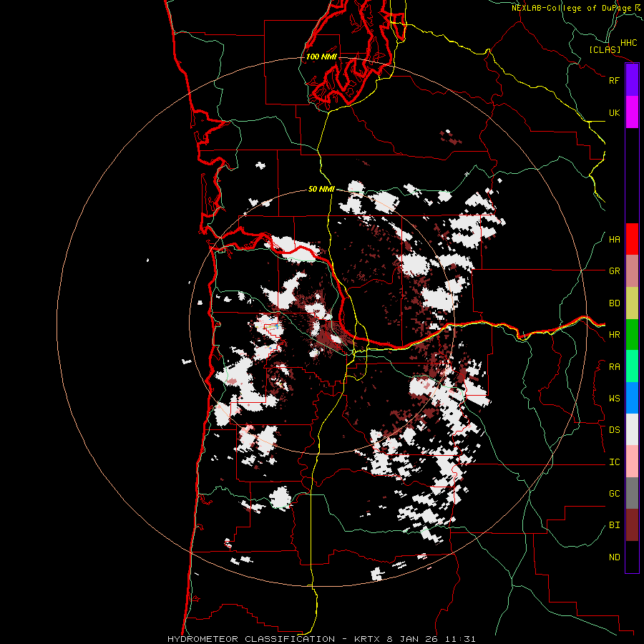Click the KRTX radar site identifier
This screenshot has width=644, height=644.
click(368, 639)
